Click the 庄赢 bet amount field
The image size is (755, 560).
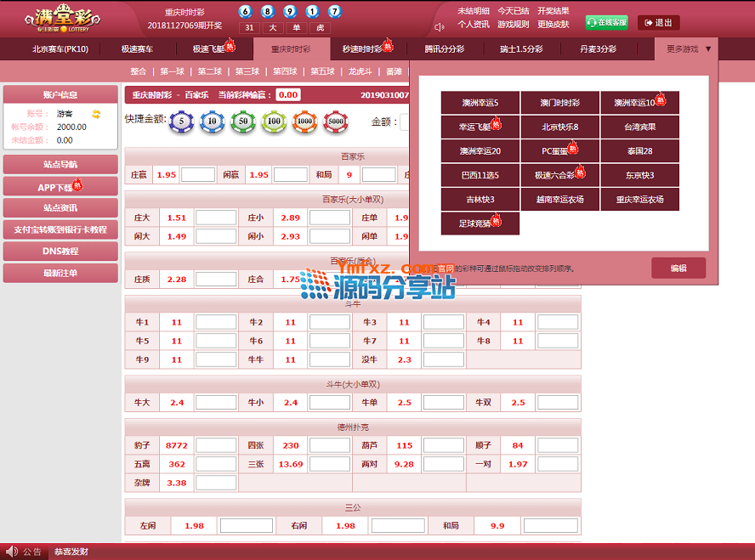(197, 175)
